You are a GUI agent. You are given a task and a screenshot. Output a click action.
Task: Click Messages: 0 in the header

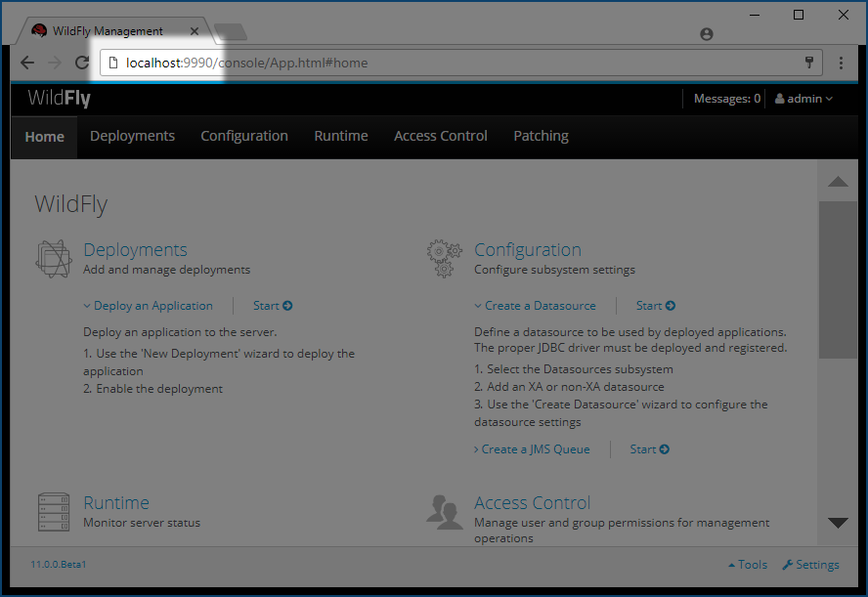click(x=726, y=98)
